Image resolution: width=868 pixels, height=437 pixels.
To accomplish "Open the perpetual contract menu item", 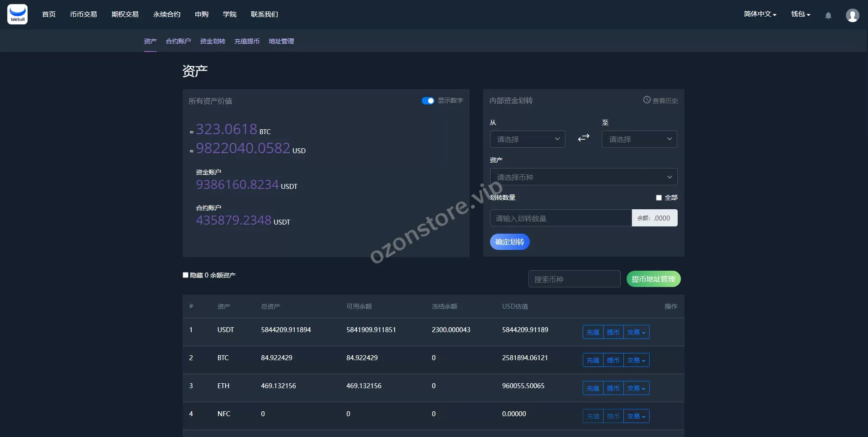I will [166, 14].
